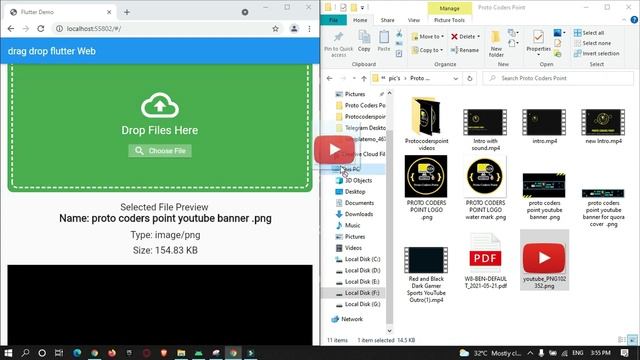
Task: Open the Copy to dropdown
Action: (427, 50)
